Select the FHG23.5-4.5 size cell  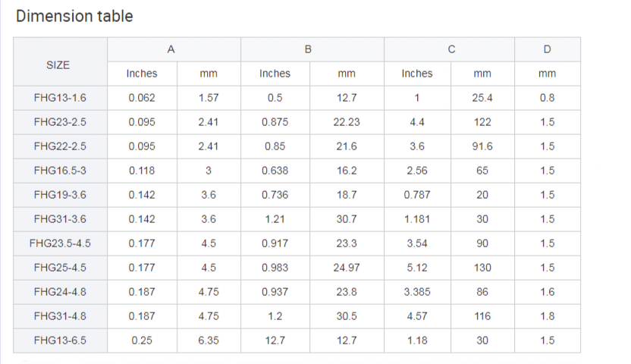61,243
